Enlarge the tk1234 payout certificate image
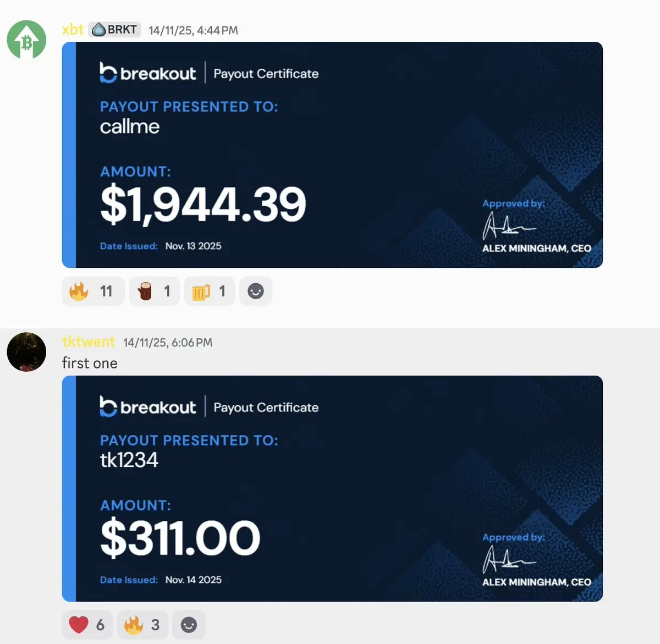Image resolution: width=660 pixels, height=644 pixels. [x=332, y=488]
